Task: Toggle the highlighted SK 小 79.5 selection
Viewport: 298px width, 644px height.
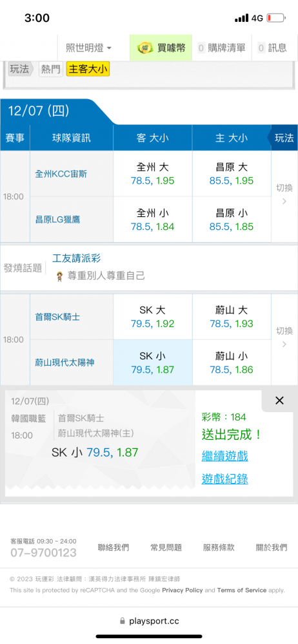Action: click(152, 362)
